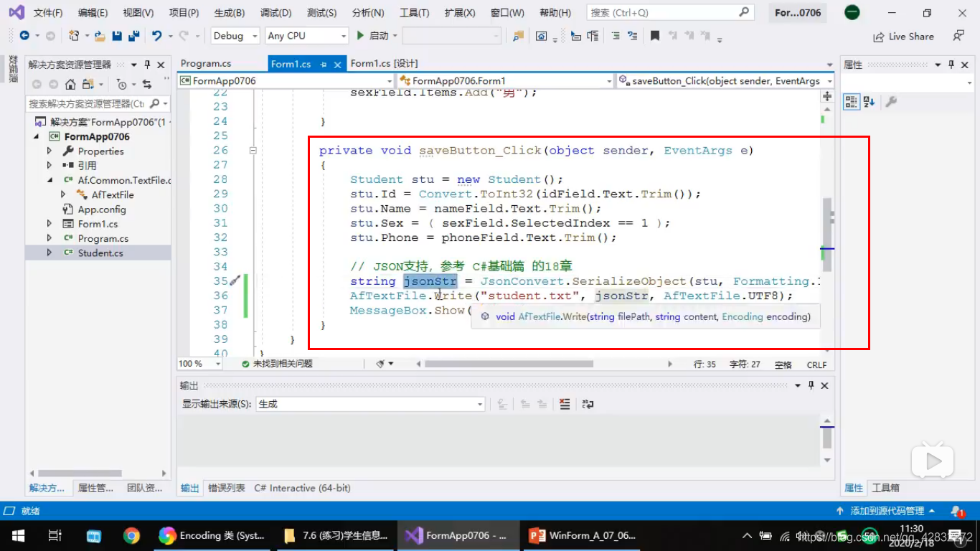Click the Solution Explorer view-switch icon
The image size is (980, 551).
88,84
